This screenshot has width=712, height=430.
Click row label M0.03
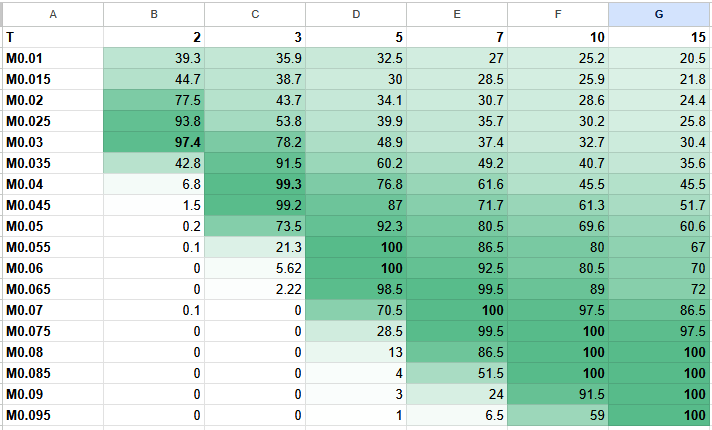(x=52, y=142)
